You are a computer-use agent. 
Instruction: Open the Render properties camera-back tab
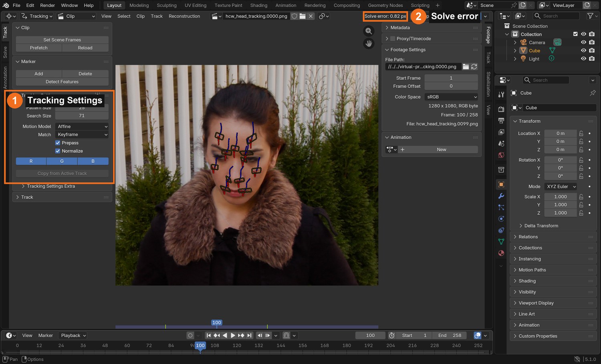coord(501,109)
